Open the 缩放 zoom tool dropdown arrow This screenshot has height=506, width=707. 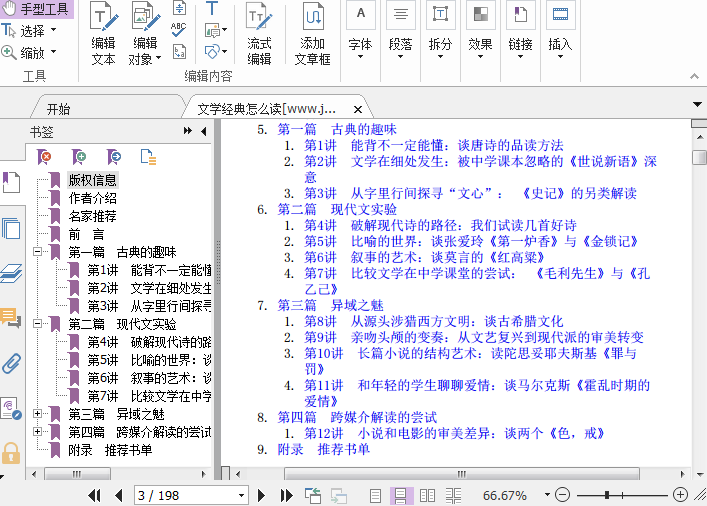click(x=54, y=52)
